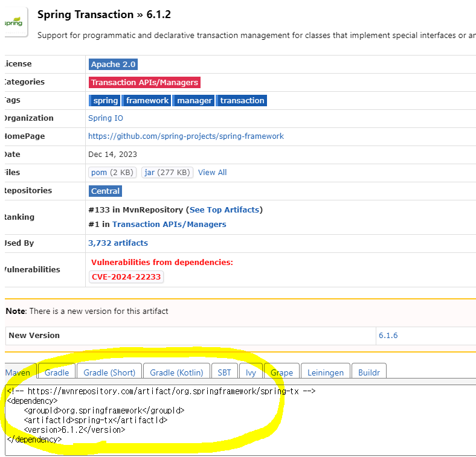This screenshot has width=476, height=457.
Task: Open the Spring IO organization link
Action: click(x=106, y=118)
